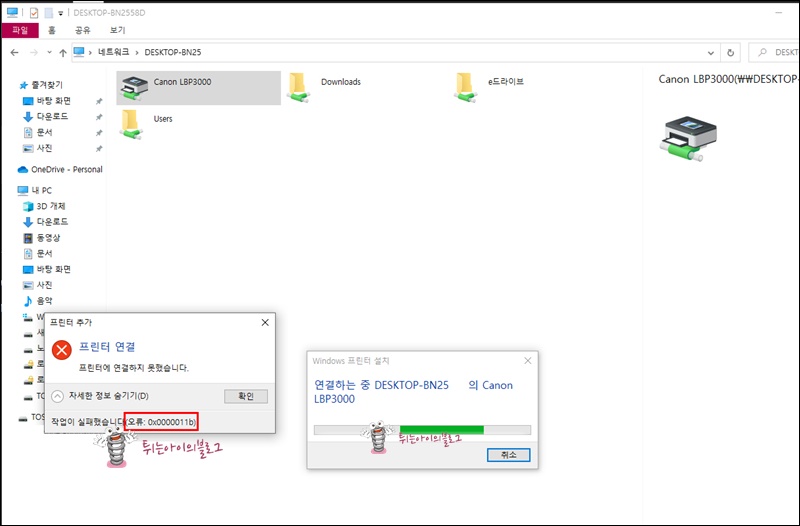Click 네트워크 in the address path
Viewport: 800px width, 526px height.
click(x=113, y=53)
